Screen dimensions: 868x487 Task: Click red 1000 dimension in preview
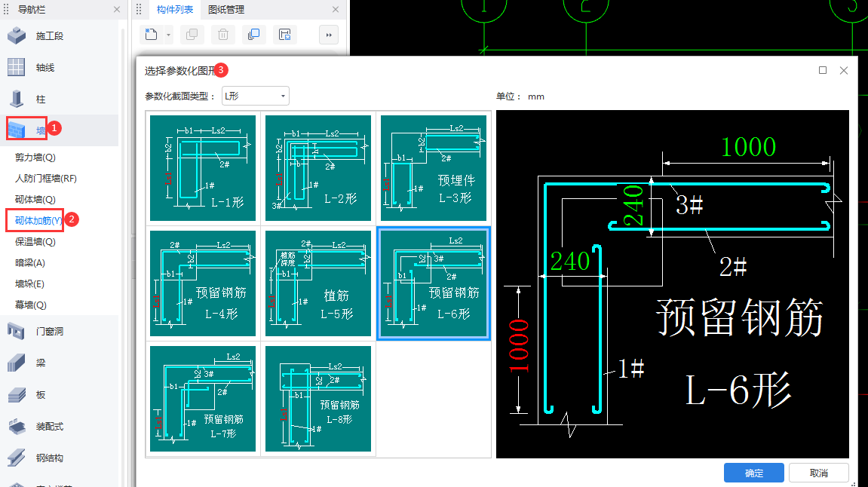click(x=520, y=345)
